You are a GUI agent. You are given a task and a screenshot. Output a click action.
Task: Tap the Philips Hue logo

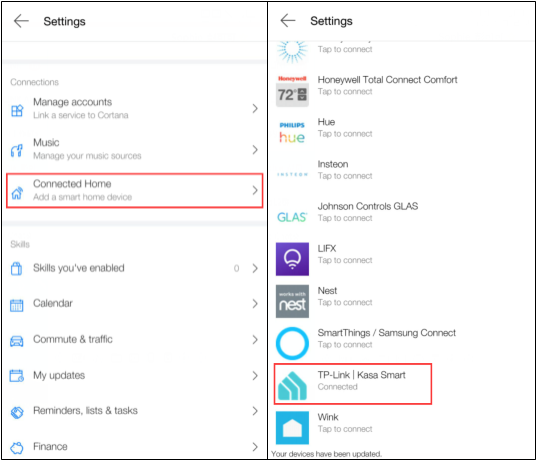click(x=292, y=133)
